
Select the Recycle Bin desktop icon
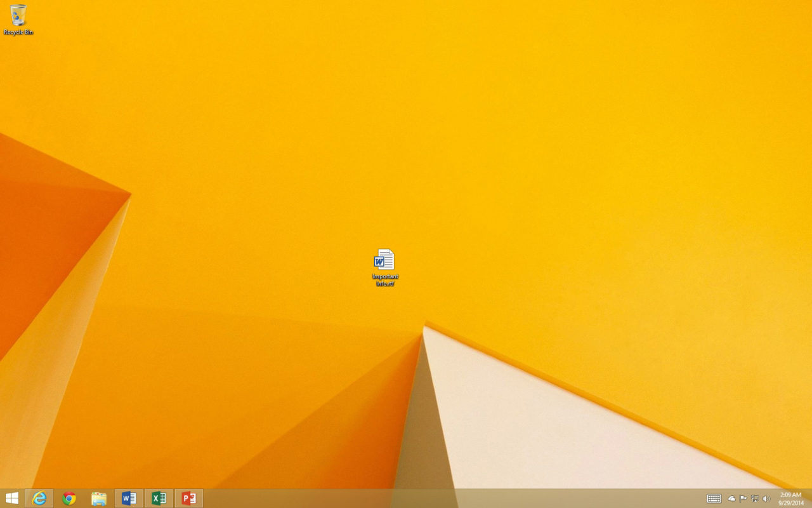coord(18,15)
